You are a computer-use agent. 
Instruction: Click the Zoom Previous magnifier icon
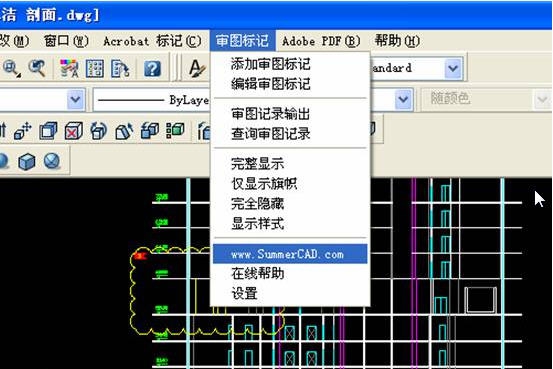(37, 68)
